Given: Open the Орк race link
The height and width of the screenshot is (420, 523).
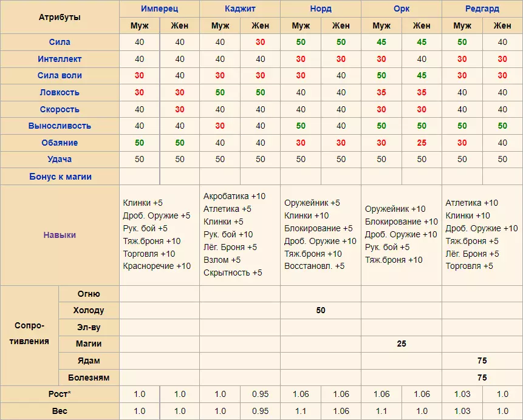Looking at the screenshot, I should [402, 8].
